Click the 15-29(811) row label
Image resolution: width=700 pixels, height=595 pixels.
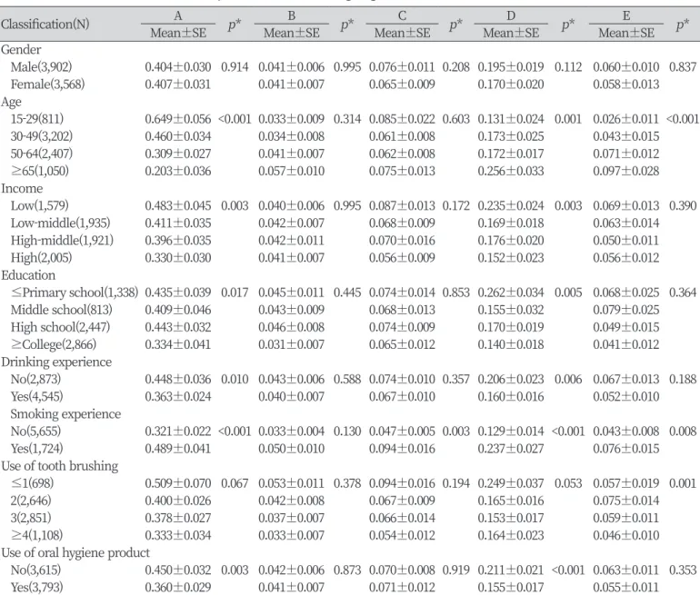point(37,119)
